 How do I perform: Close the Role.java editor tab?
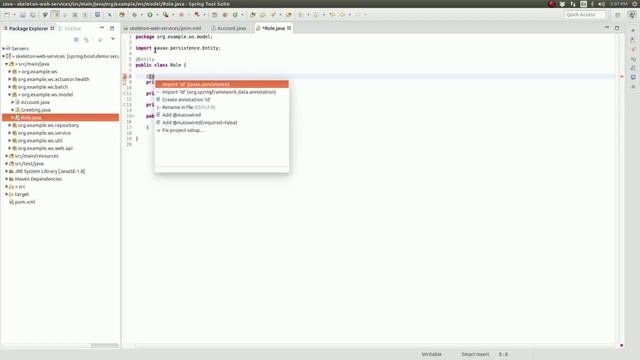(x=289, y=28)
